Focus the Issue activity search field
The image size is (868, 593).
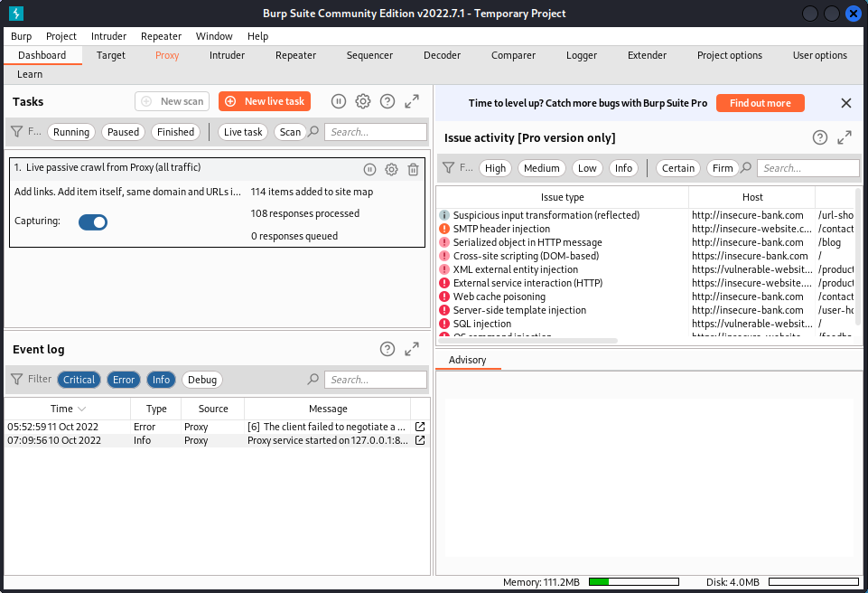click(x=808, y=168)
